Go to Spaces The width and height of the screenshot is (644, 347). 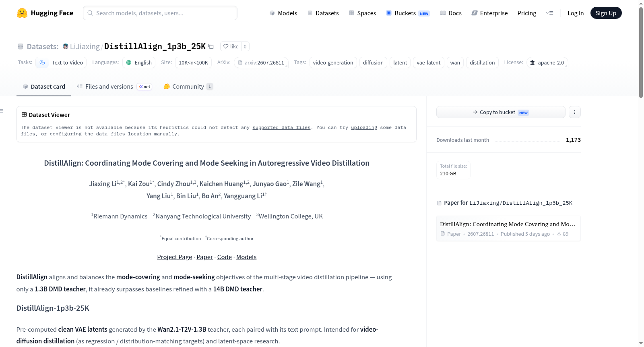[x=362, y=13]
